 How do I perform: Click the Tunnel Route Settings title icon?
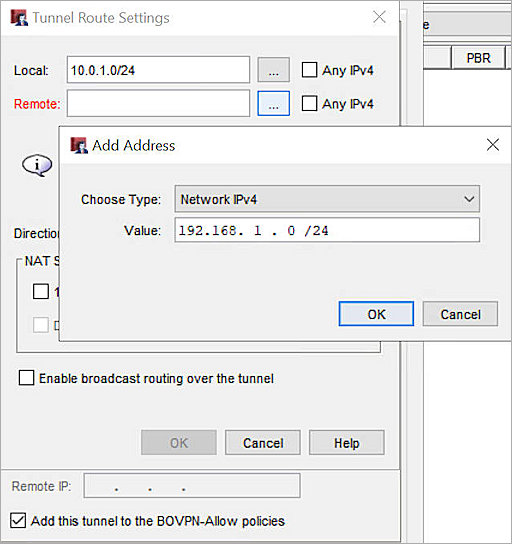coord(19,17)
